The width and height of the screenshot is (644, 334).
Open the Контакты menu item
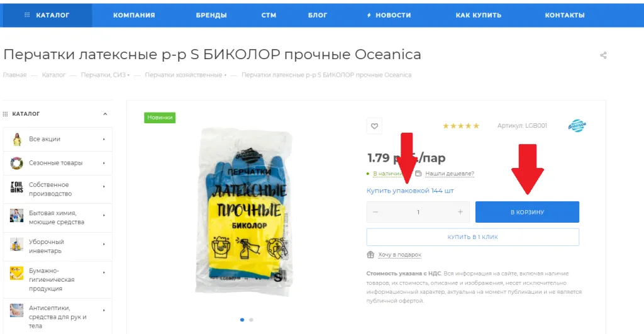click(565, 15)
